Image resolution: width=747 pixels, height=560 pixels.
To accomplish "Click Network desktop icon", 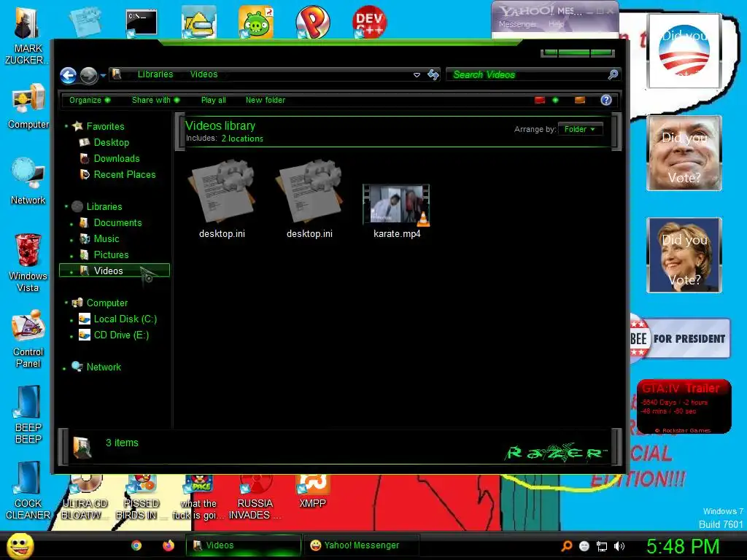I will point(28,182).
